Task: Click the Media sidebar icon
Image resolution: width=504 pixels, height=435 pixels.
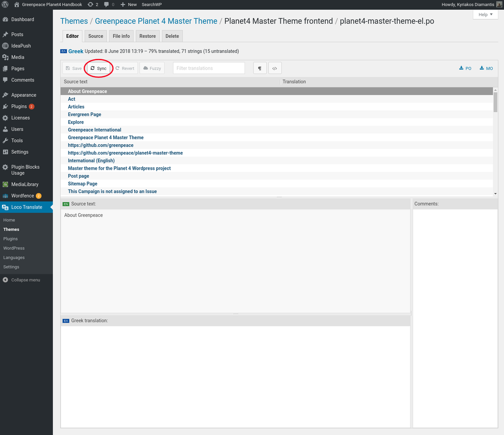Action: pyautogui.click(x=5, y=57)
